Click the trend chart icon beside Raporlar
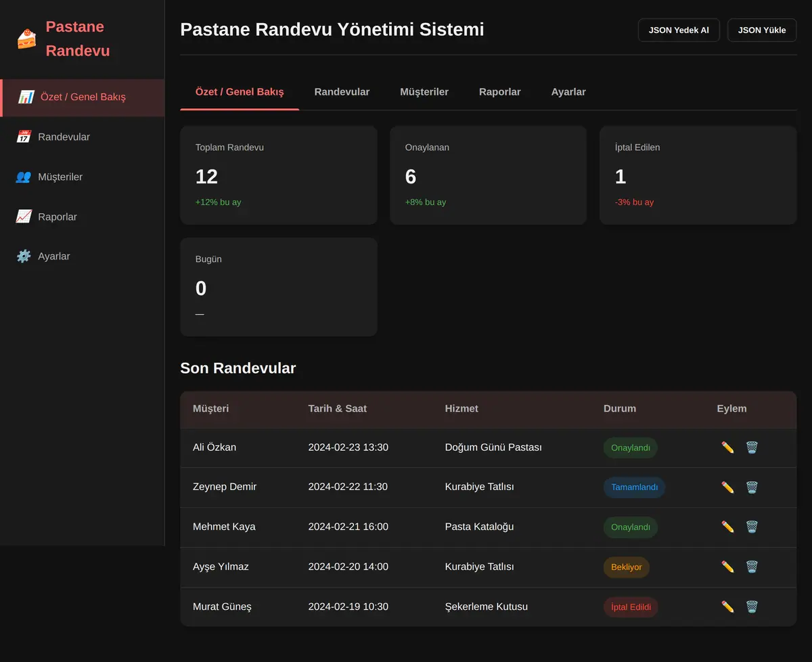812x662 pixels. pyautogui.click(x=24, y=217)
